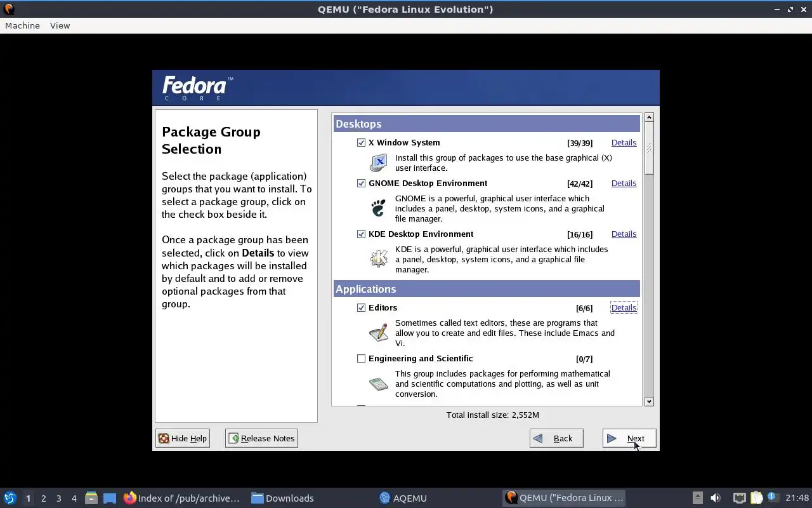
Task: Click the [39/39] package count
Action: tap(580, 143)
